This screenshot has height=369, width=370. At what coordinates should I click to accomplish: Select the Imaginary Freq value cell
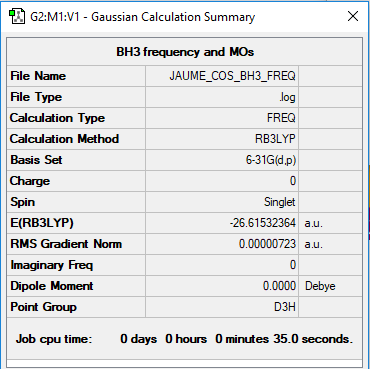222,265
